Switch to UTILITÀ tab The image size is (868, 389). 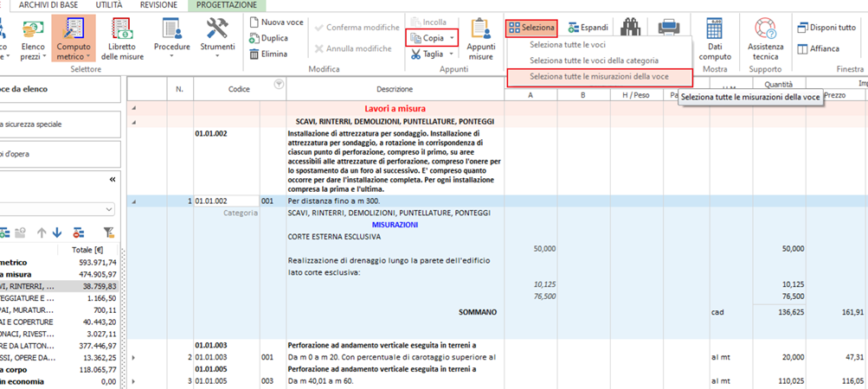(x=110, y=5)
